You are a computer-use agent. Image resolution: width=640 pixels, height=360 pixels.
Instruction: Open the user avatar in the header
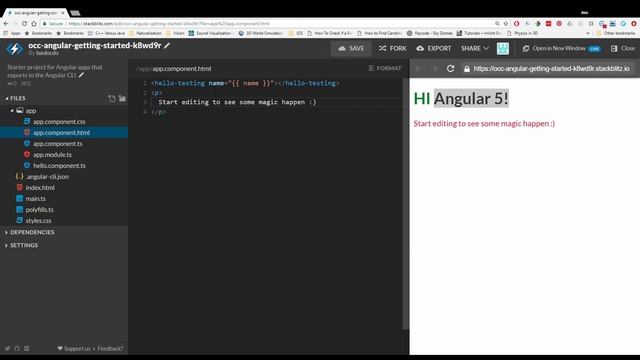(x=503, y=49)
